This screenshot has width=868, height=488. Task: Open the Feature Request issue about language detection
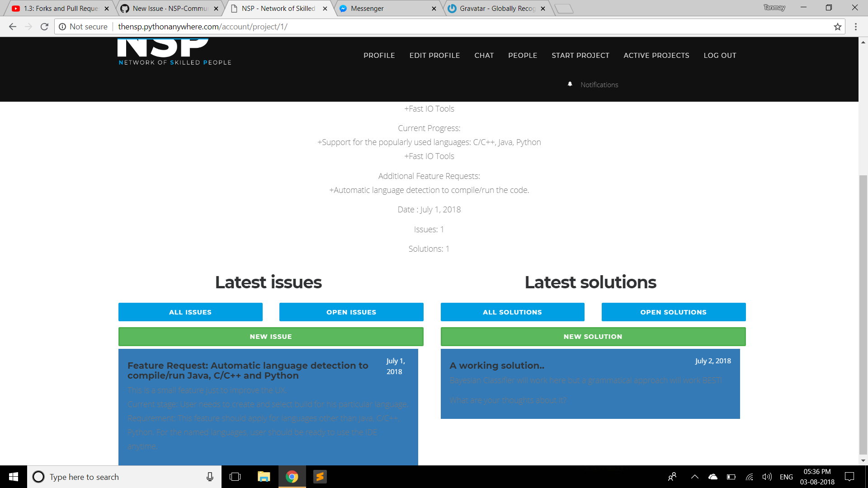point(248,371)
